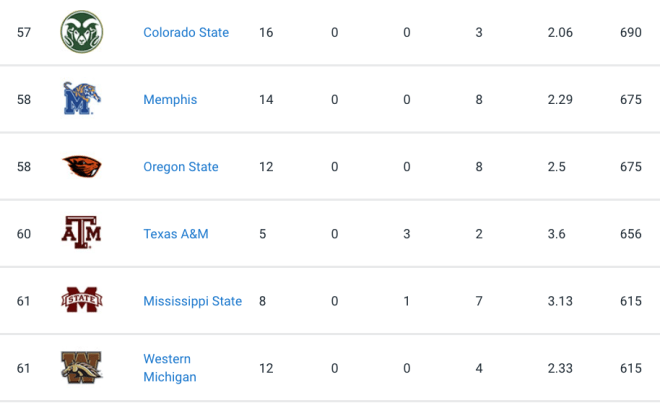Click the Texas A&M logo
This screenshot has width=660, height=403.
(x=82, y=232)
